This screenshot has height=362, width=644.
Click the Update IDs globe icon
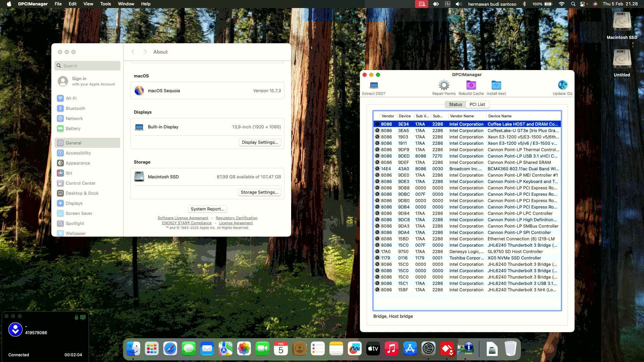(562, 85)
